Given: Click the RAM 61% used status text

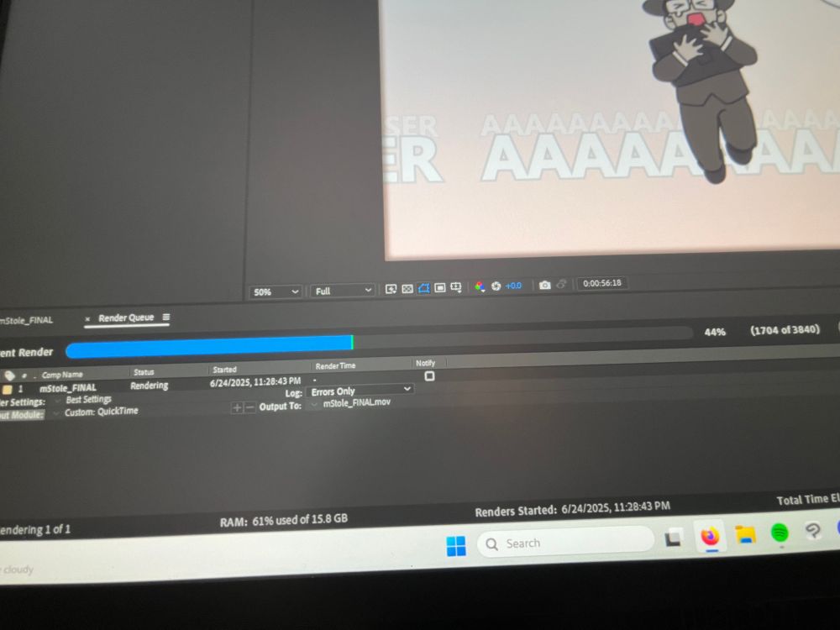Looking at the screenshot, I should 283,520.
